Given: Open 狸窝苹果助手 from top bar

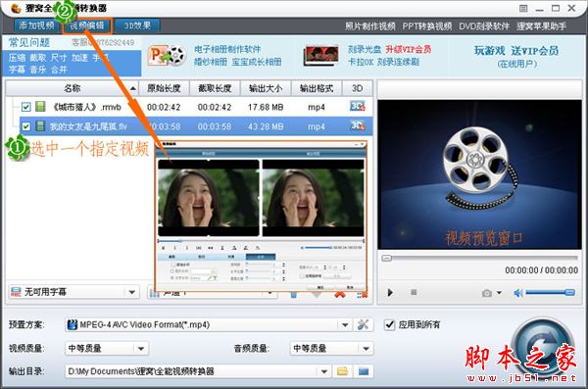Looking at the screenshot, I should pyautogui.click(x=541, y=26).
